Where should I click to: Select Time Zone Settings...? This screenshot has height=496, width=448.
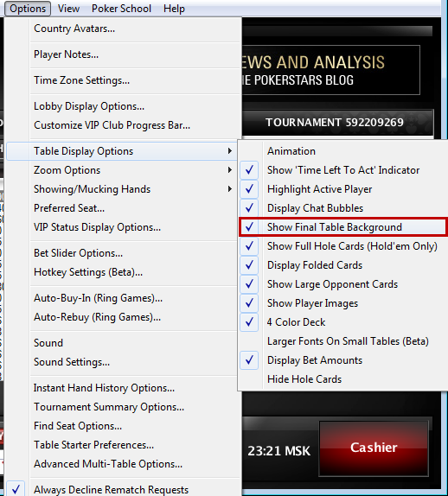124,80
